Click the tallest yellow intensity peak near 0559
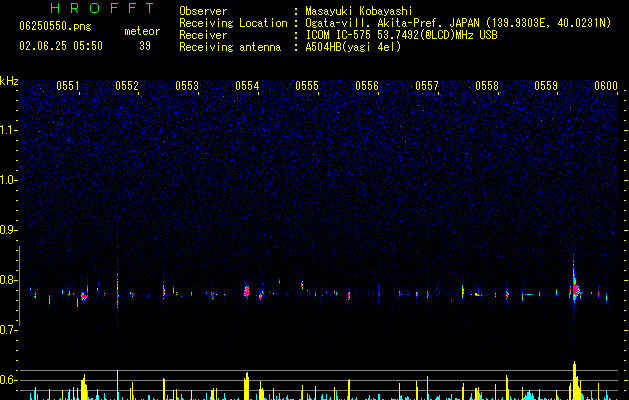This screenshot has height=400, width=629. coord(575,380)
